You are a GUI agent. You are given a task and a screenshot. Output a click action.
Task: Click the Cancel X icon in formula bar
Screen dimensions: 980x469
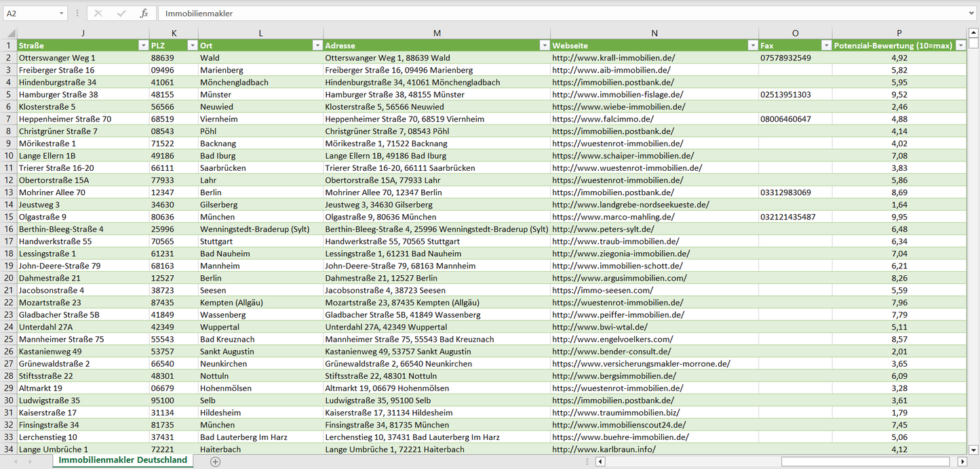click(x=98, y=14)
